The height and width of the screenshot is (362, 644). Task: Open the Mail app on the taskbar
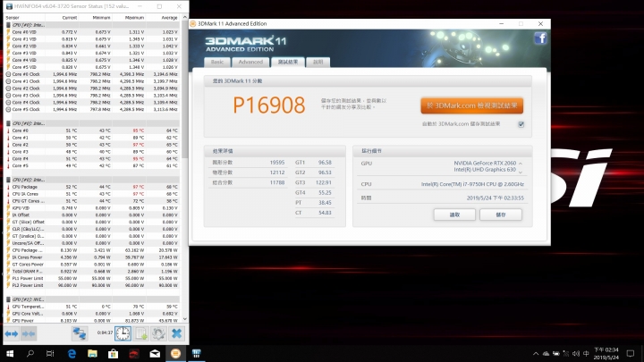(x=155, y=354)
